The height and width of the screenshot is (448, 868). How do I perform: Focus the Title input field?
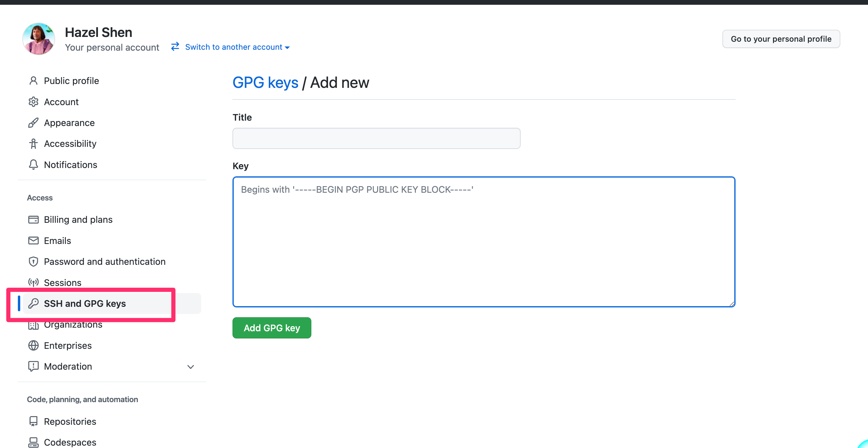click(x=376, y=138)
